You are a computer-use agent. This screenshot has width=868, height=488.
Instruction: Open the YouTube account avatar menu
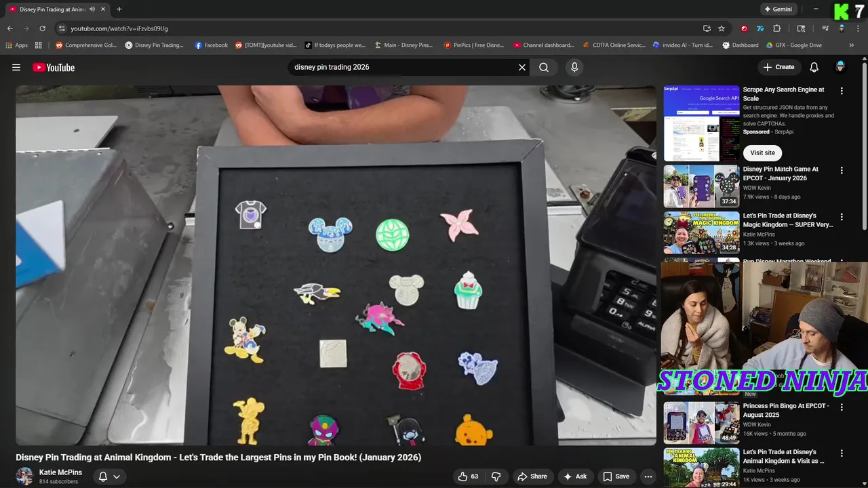pyautogui.click(x=840, y=67)
